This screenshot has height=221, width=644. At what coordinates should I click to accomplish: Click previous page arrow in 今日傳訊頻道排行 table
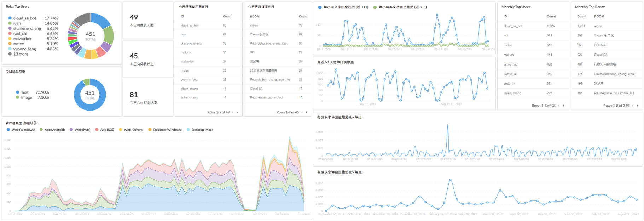coord(302,112)
